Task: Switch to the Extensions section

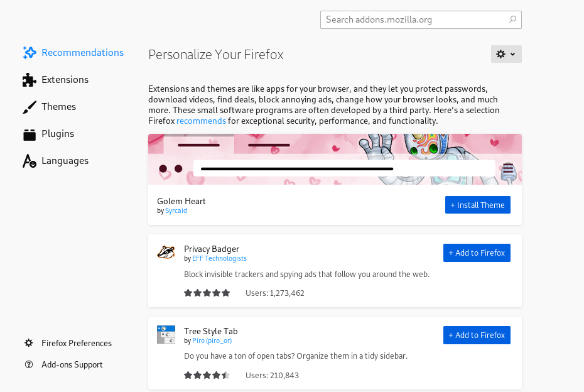Action: (x=65, y=80)
